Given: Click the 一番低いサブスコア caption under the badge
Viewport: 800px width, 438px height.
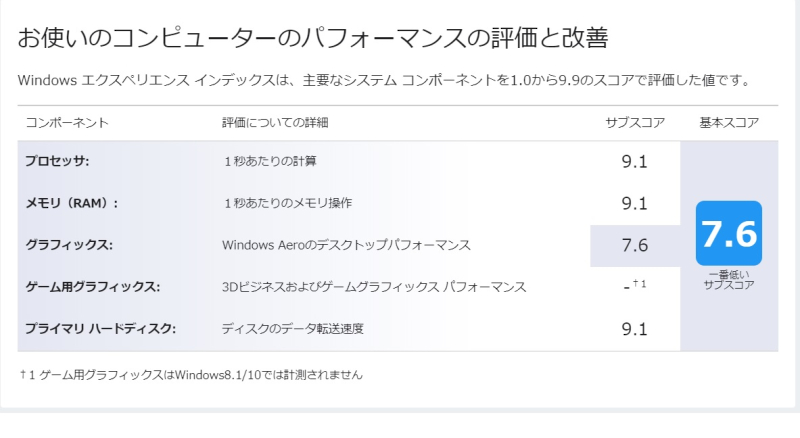Looking at the screenshot, I should (x=729, y=280).
